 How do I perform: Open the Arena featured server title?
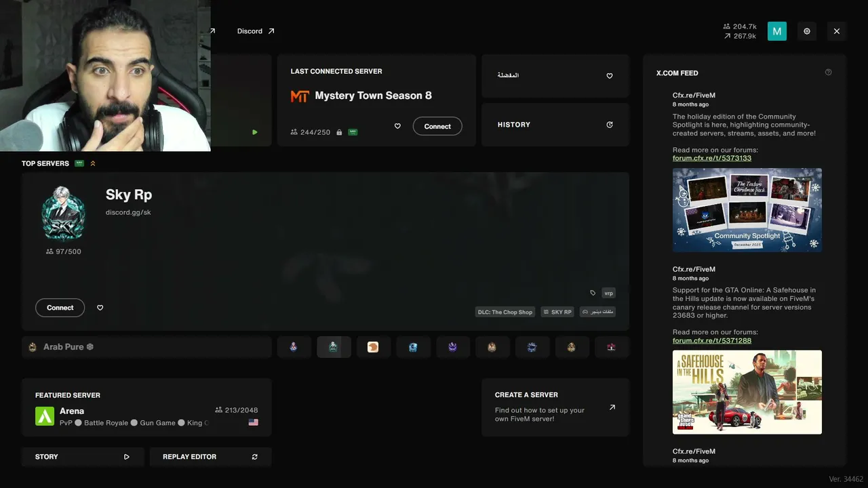point(72,411)
